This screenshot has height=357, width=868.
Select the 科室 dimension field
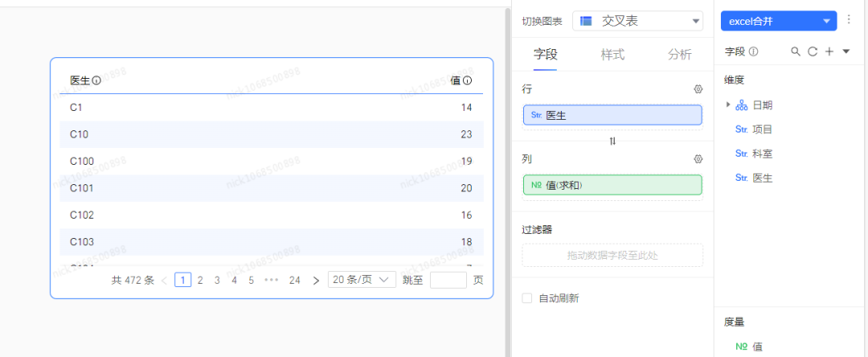753,154
